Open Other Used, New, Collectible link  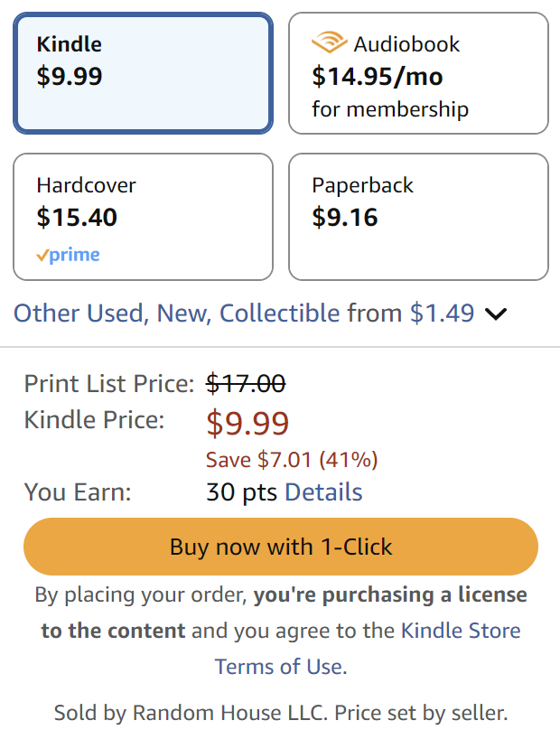176,314
